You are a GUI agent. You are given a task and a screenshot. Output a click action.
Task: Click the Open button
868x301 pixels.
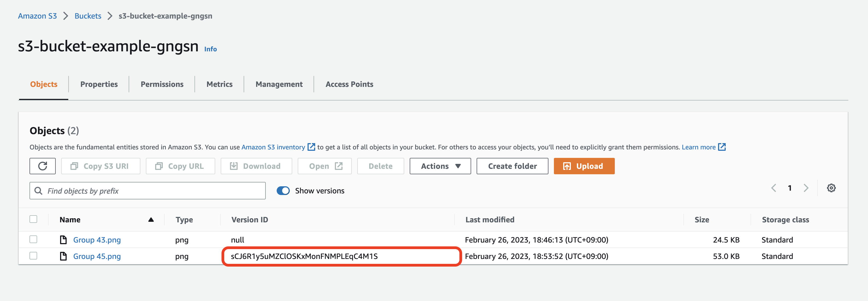[324, 166]
